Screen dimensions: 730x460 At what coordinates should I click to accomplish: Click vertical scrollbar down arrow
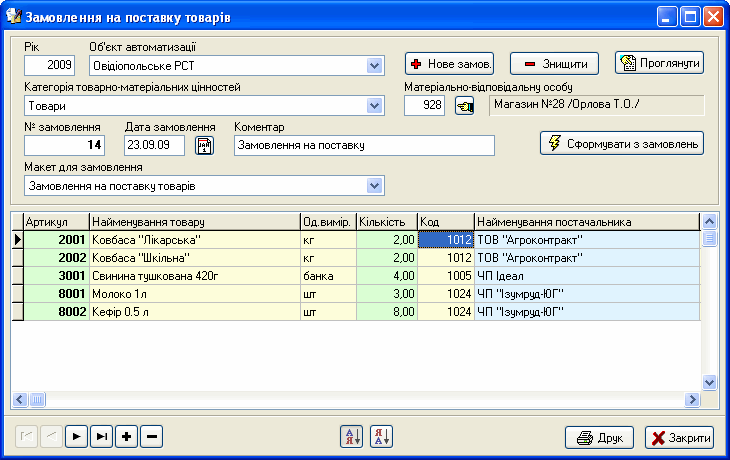point(709,383)
